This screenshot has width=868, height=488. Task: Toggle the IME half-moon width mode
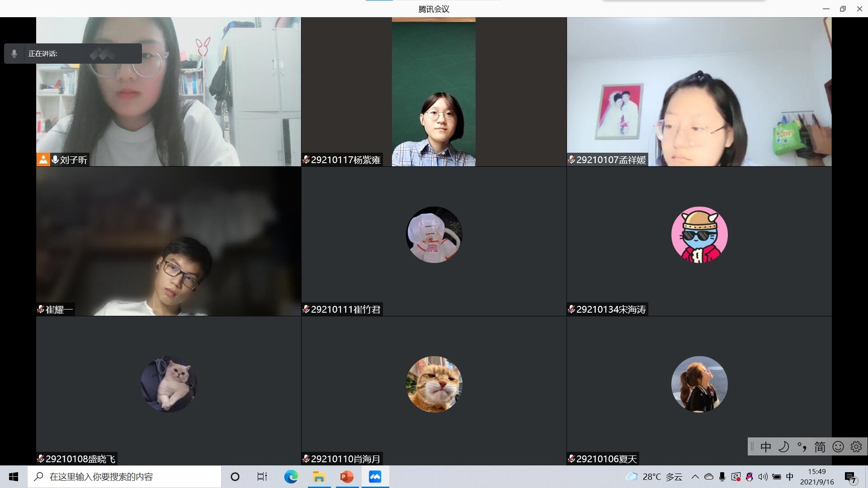[783, 447]
